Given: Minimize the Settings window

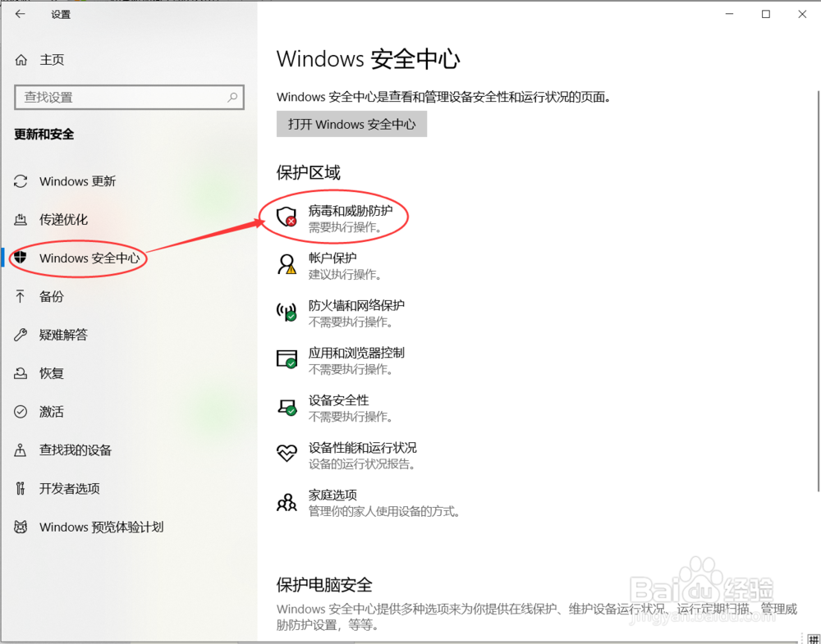Looking at the screenshot, I should click(729, 14).
